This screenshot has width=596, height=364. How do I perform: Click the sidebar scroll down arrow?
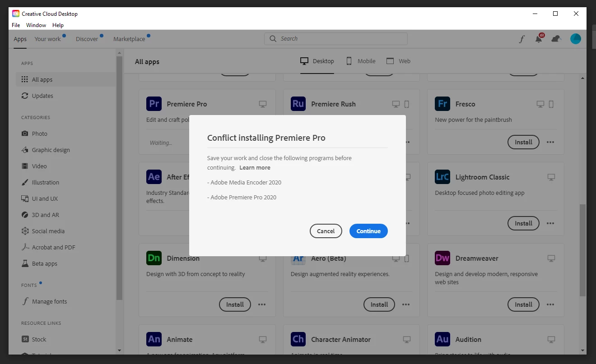click(119, 350)
